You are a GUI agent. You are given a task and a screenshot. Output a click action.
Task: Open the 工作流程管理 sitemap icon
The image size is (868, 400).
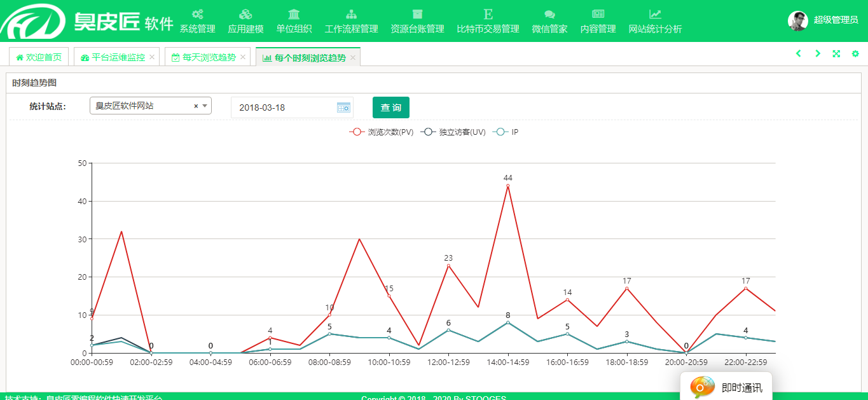coord(351,14)
